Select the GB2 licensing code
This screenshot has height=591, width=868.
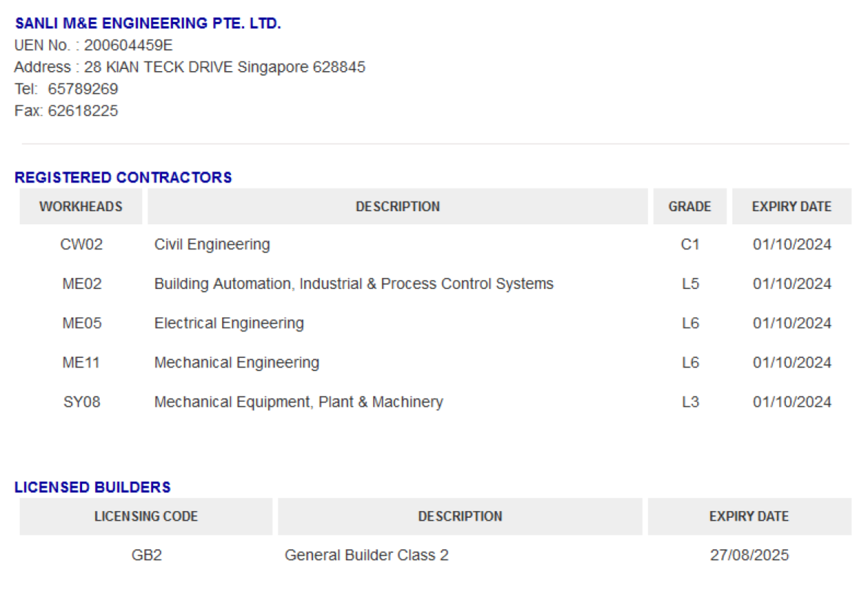coord(146,555)
